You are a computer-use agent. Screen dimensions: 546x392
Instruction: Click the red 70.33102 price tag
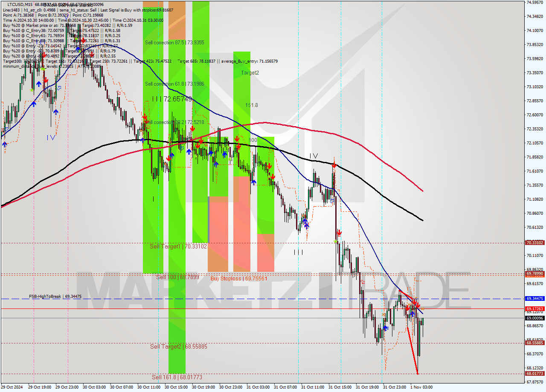pyautogui.click(x=534, y=243)
